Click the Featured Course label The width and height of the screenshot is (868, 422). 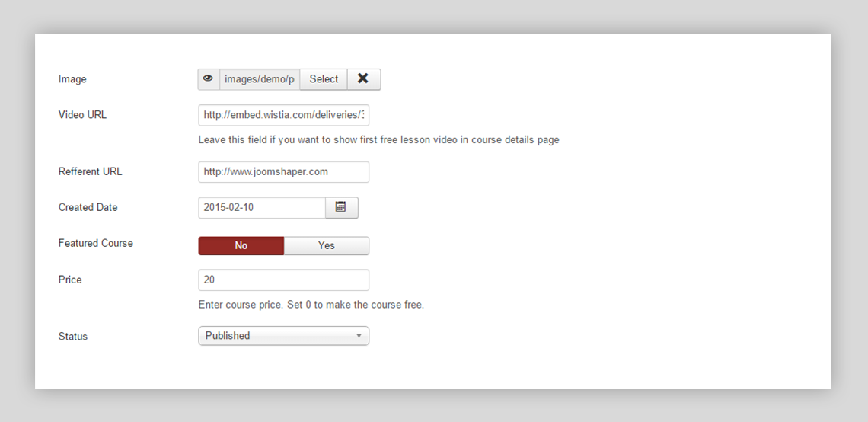pyautogui.click(x=95, y=243)
